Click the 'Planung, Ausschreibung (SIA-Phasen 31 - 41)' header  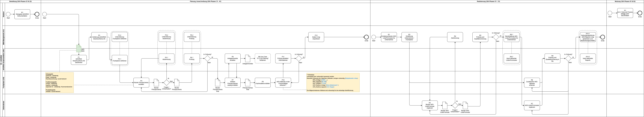tap(205, 1)
